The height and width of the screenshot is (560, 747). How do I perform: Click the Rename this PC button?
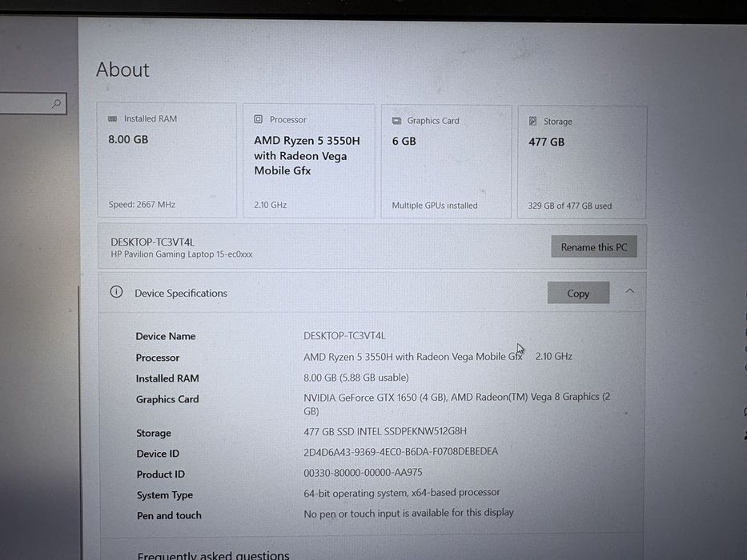coord(593,246)
